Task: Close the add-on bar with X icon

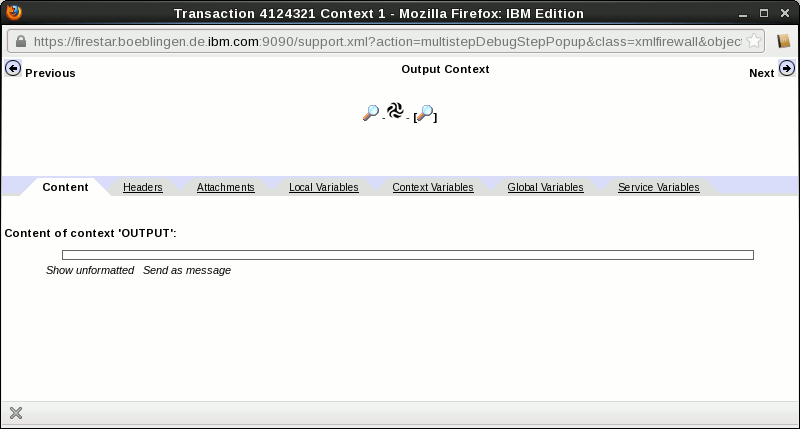Action: 15,413
